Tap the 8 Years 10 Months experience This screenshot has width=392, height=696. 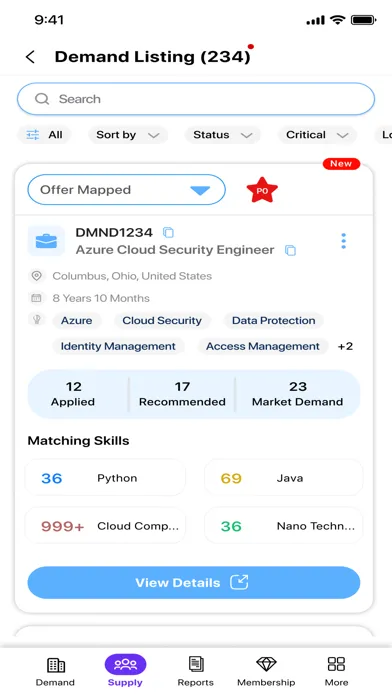pos(101,298)
